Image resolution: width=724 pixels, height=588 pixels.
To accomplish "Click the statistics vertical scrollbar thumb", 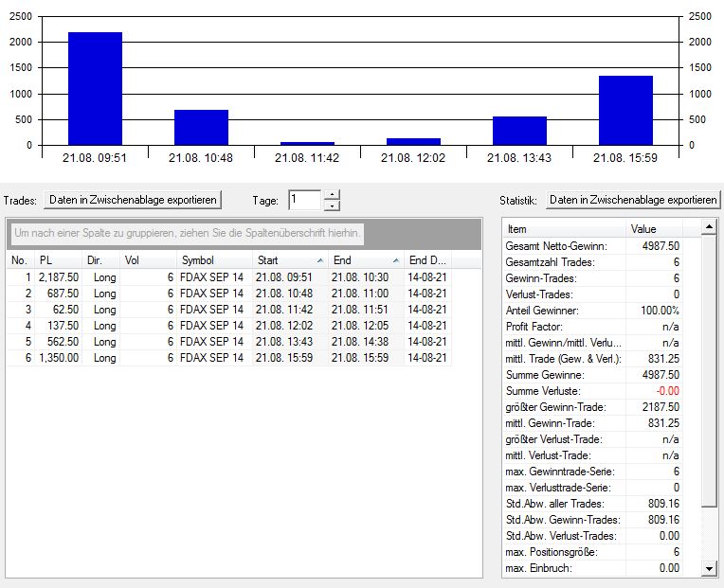I will point(709,370).
